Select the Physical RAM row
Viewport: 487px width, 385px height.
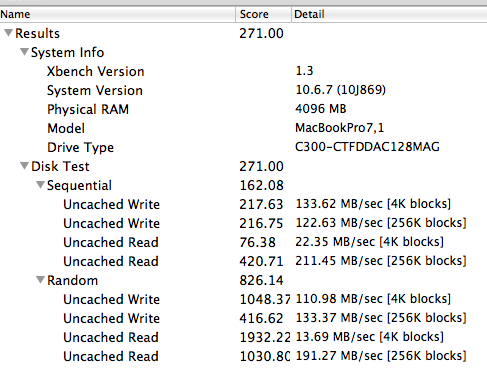(x=243, y=109)
